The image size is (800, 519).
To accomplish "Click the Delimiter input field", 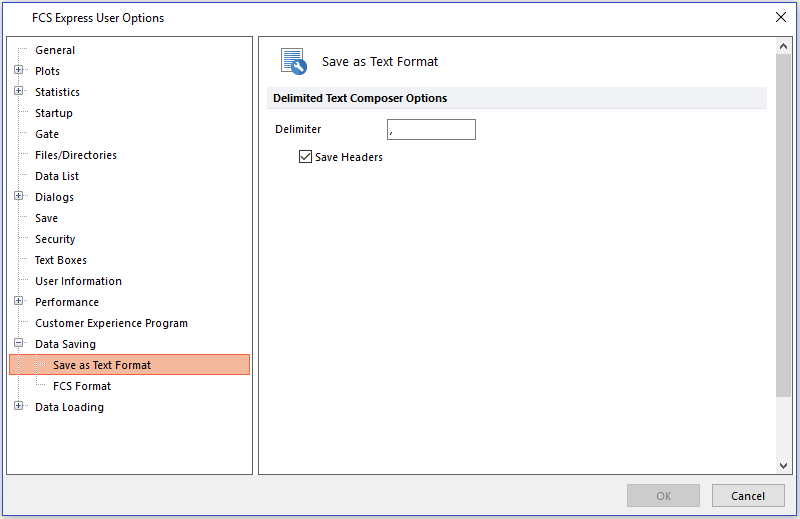I will tap(432, 130).
